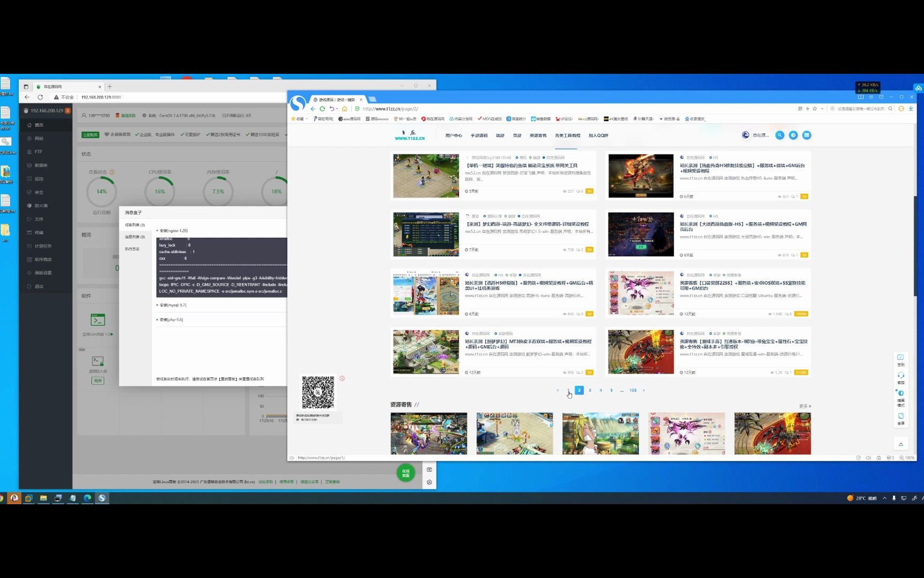Viewport: 924px width, 578px height.
Task: Click the green 在线客服 round button
Action: coord(406,474)
